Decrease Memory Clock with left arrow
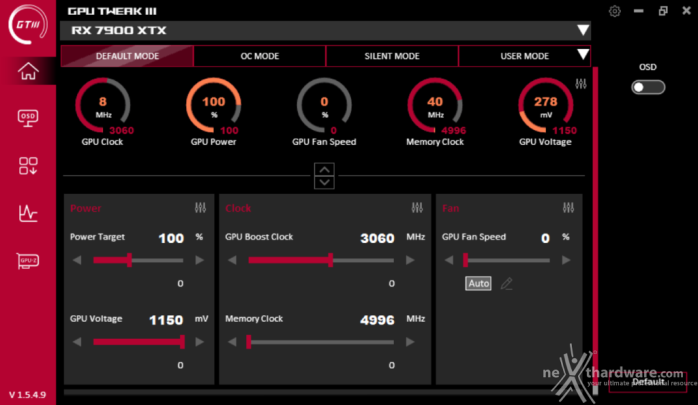698x405 pixels. tap(232, 342)
